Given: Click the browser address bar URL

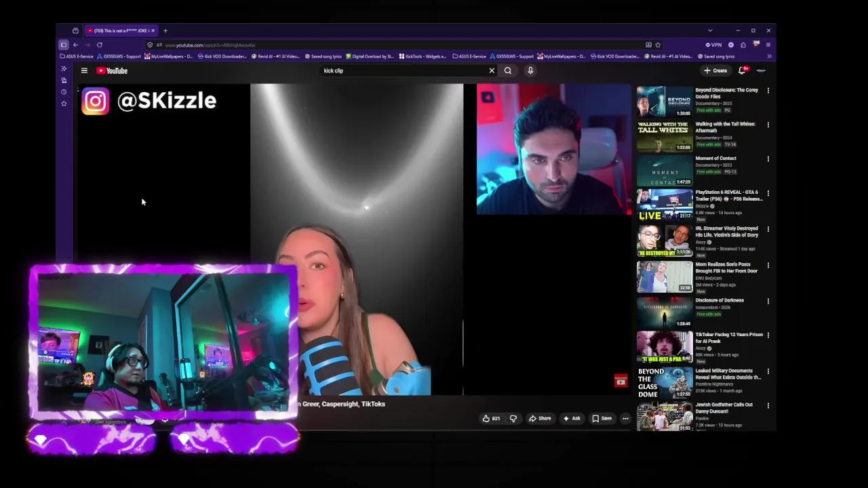Looking at the screenshot, I should 210,45.
